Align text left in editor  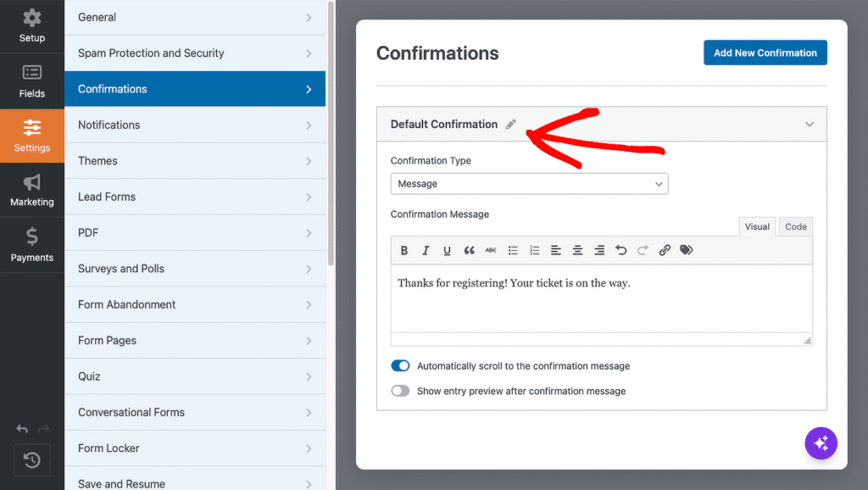coord(556,250)
